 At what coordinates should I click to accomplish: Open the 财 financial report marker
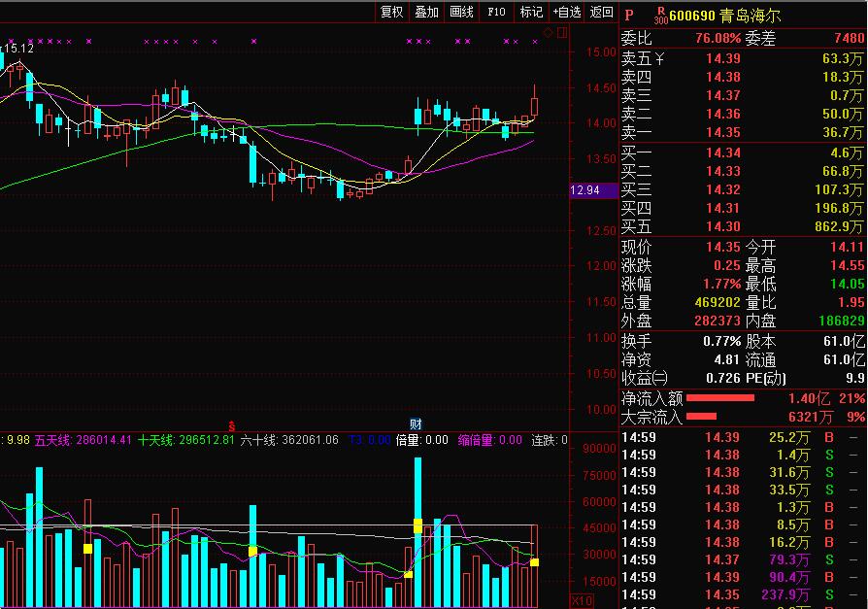416,424
